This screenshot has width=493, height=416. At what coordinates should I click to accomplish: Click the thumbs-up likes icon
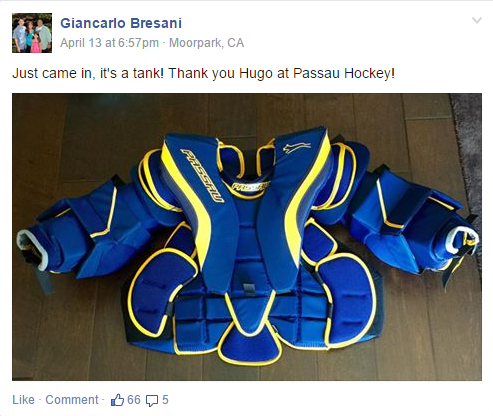117,400
